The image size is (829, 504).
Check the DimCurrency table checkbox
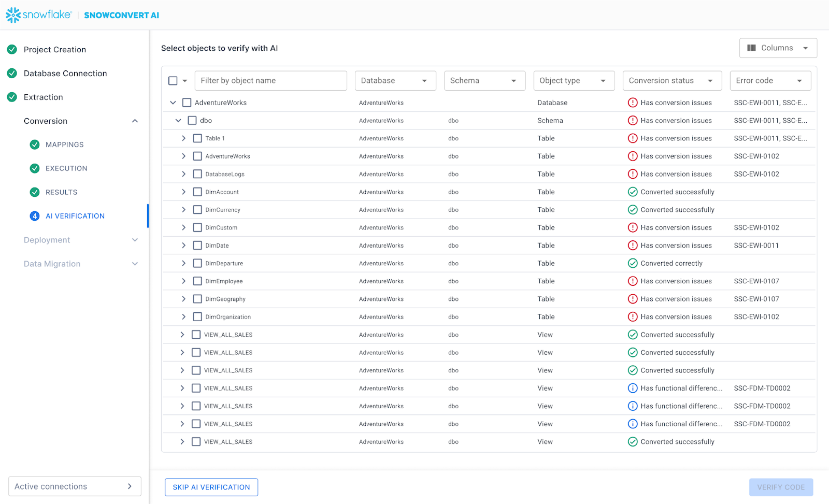197,210
